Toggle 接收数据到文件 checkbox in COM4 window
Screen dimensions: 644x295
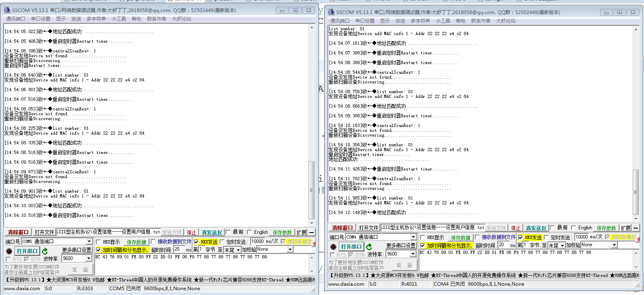tap(477, 237)
